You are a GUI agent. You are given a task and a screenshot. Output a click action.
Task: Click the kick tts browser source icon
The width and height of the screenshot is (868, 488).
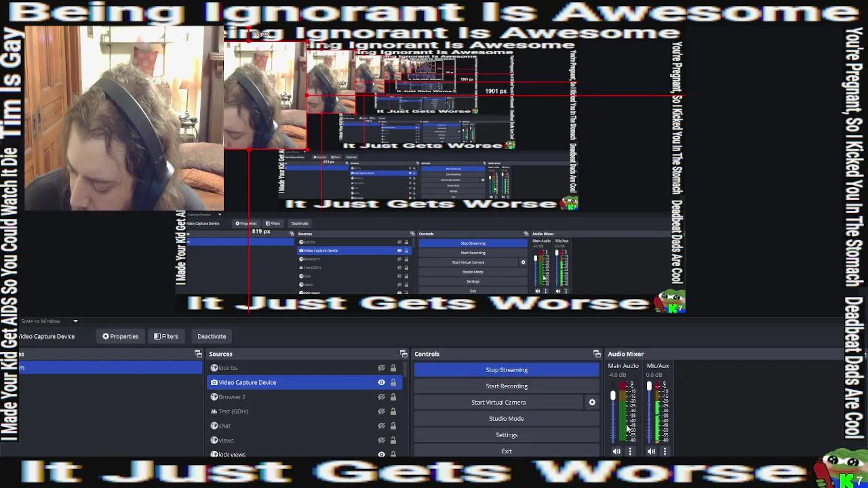pyautogui.click(x=214, y=368)
